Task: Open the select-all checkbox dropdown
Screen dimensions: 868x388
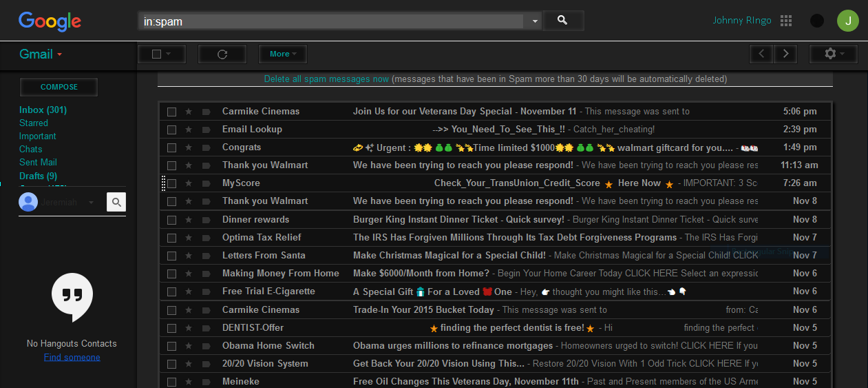Action: (x=162, y=54)
